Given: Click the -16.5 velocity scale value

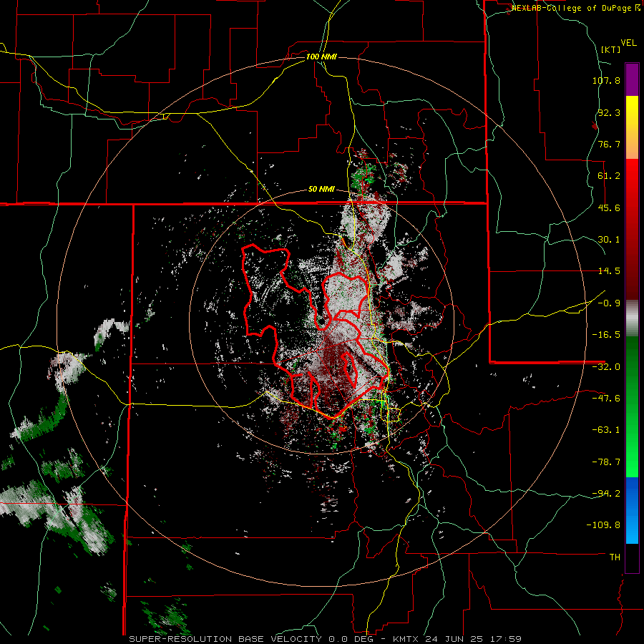Looking at the screenshot, I should [606, 335].
